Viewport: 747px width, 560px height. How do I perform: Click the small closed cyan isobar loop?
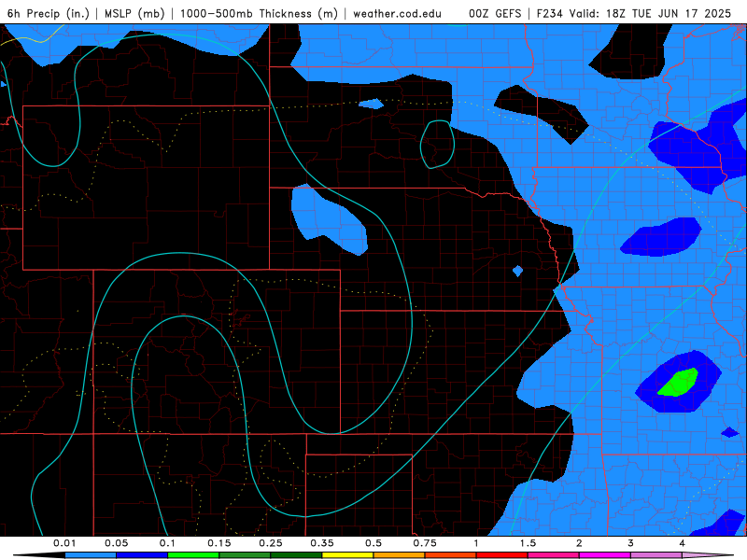click(x=437, y=145)
